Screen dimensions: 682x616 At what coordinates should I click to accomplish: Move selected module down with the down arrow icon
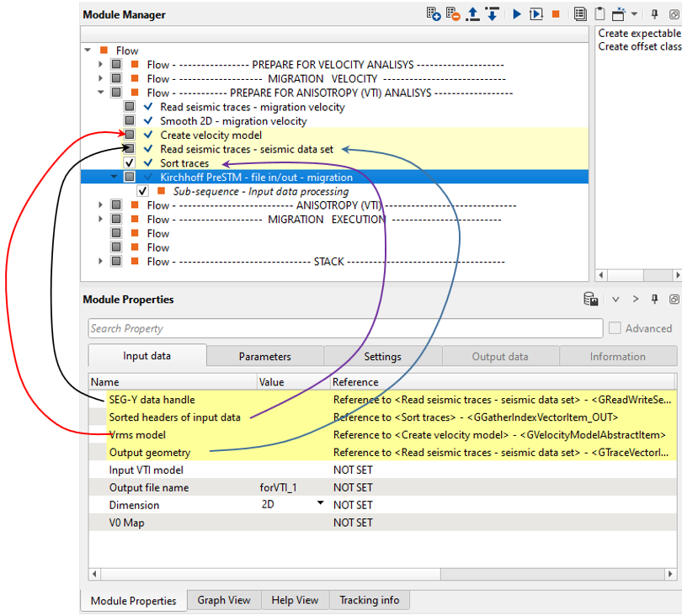492,14
